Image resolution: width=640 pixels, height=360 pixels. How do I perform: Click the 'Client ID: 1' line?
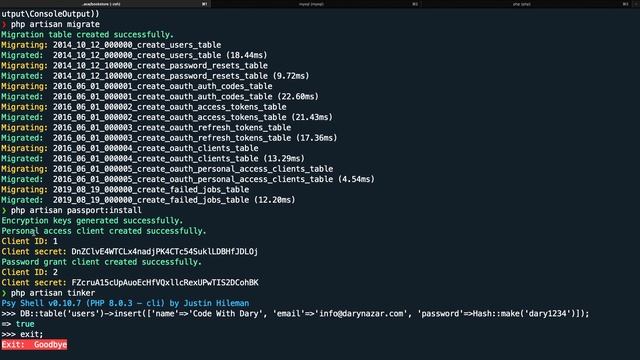click(30, 241)
